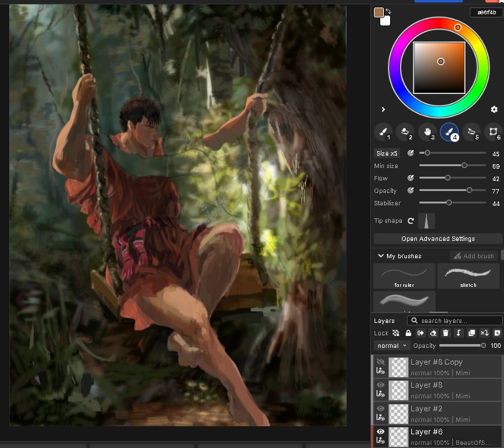Merge layer down with arrow icon
This screenshot has height=448, width=504.
point(459,333)
